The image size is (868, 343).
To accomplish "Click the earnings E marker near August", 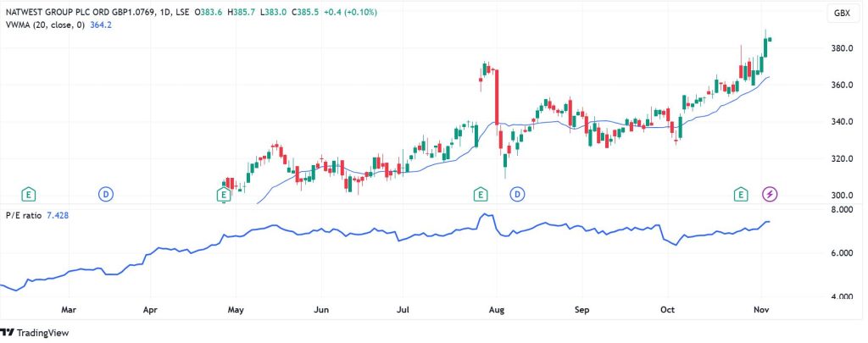I will [481, 194].
